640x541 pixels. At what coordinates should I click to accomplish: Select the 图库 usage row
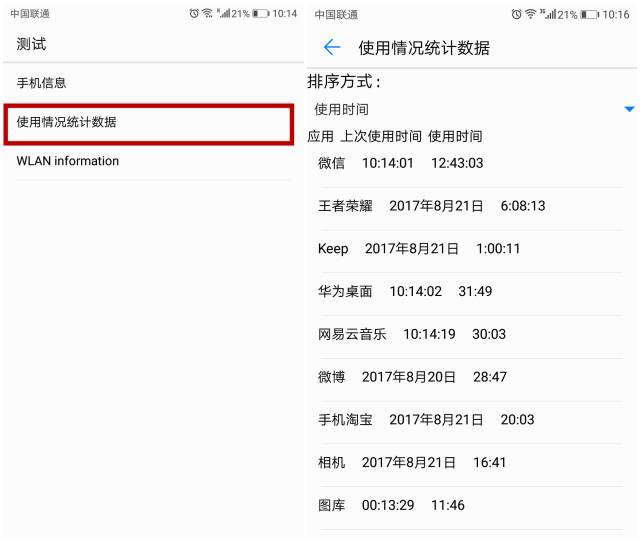pos(471,505)
